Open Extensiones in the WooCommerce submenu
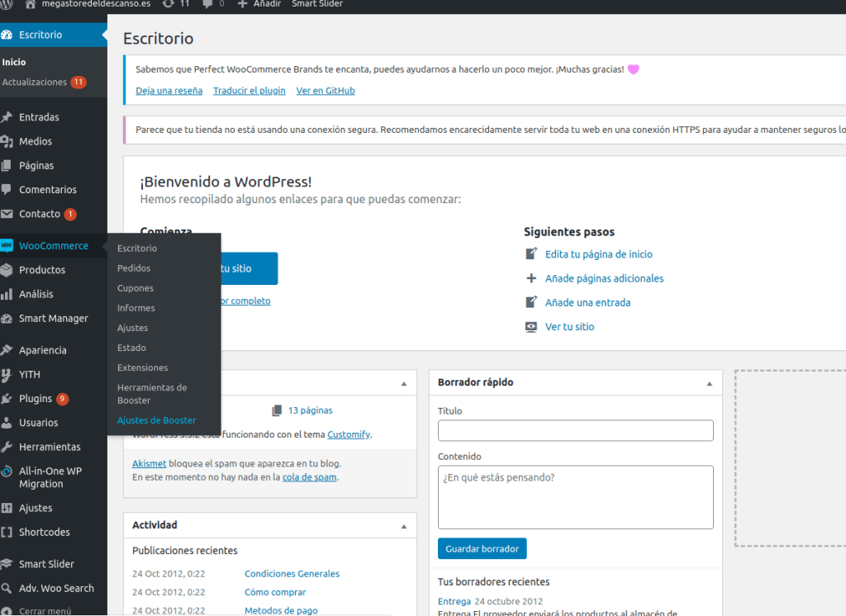 point(142,368)
